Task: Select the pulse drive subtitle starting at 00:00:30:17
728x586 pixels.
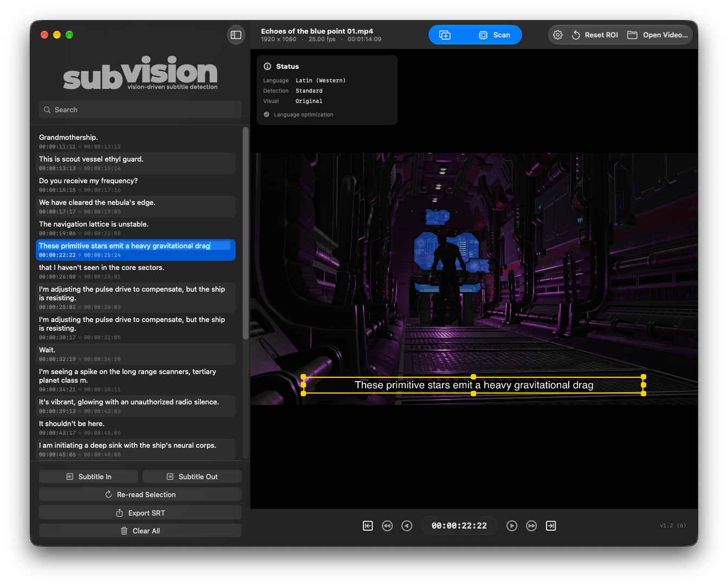Action: pyautogui.click(x=135, y=328)
